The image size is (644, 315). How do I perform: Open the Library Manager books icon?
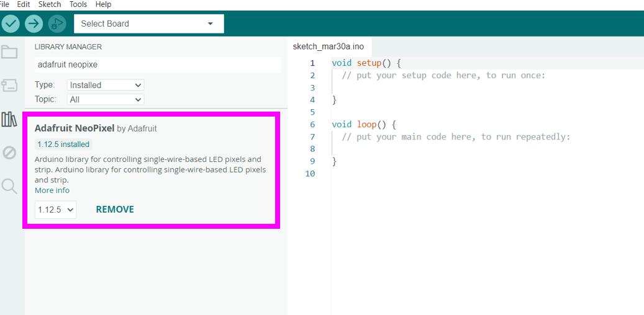point(9,119)
